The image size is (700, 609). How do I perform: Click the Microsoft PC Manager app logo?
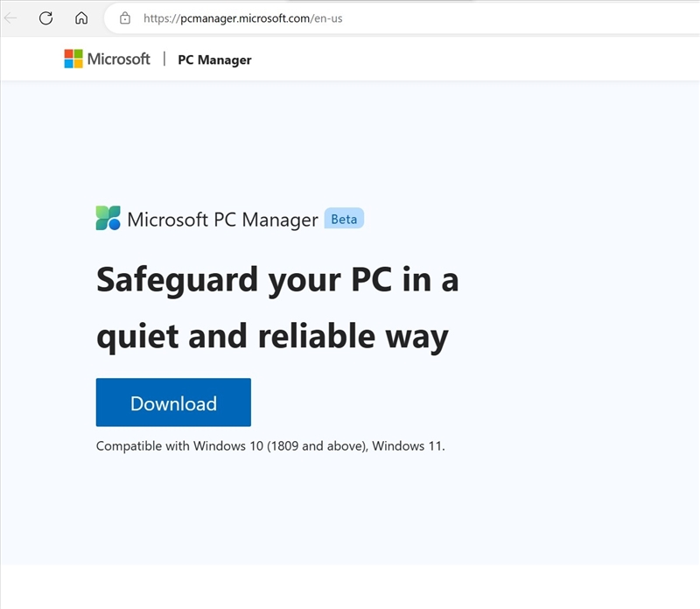[108, 218]
